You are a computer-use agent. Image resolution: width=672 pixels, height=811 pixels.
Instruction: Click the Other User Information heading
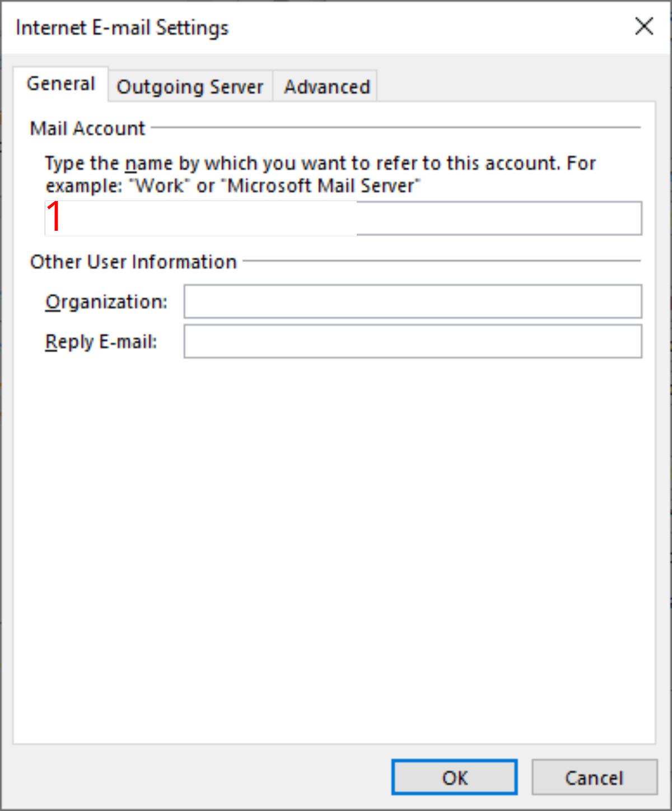[x=133, y=262]
